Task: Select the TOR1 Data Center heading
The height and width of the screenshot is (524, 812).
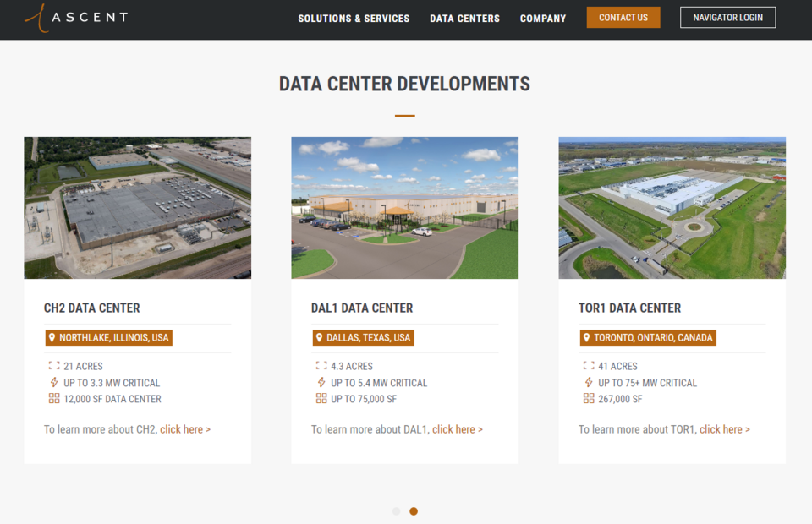Action: (629, 308)
